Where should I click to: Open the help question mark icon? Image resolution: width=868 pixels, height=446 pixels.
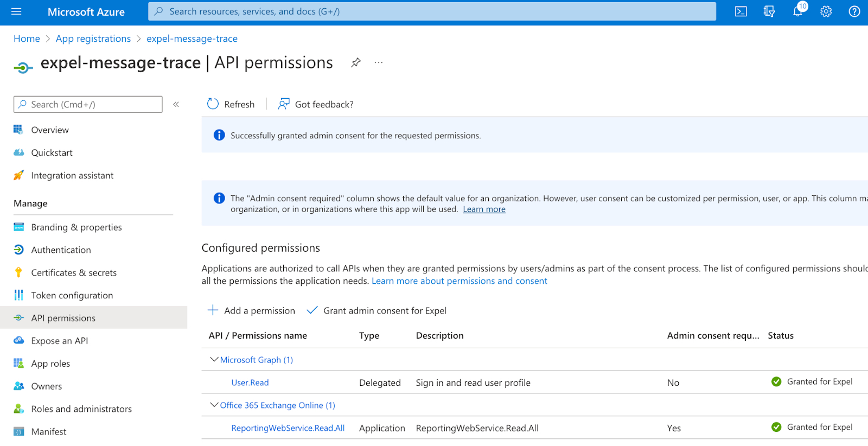pos(854,11)
